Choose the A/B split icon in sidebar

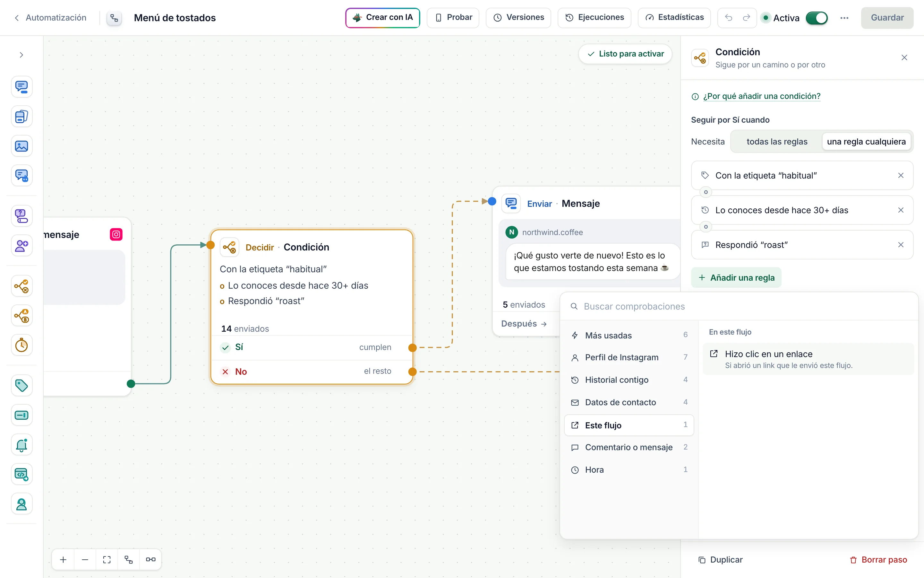pyautogui.click(x=21, y=316)
